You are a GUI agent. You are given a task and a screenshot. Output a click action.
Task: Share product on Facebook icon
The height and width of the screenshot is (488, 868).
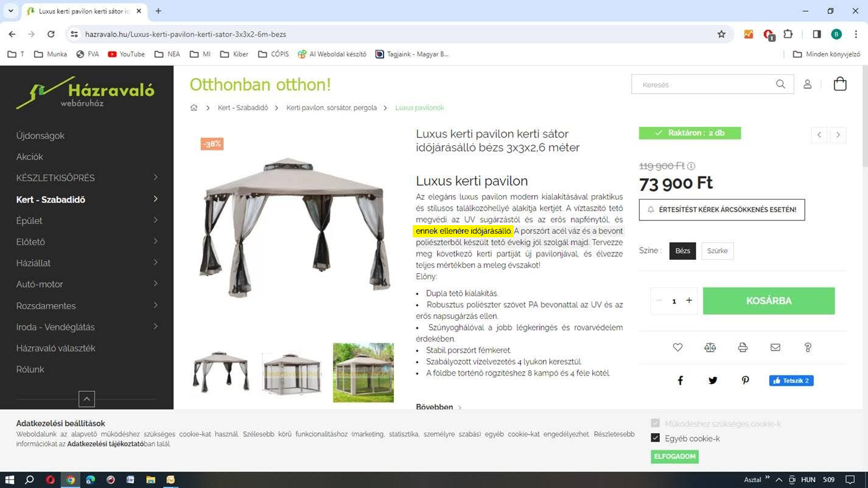pos(681,380)
